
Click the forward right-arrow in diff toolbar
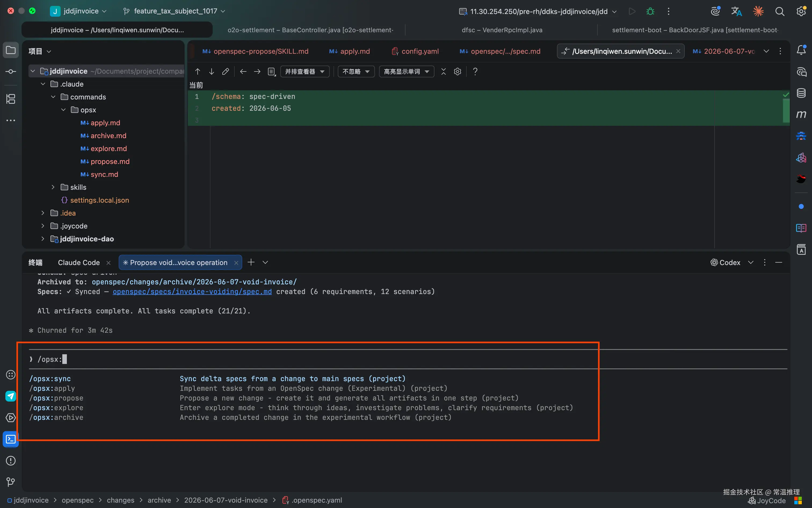257,71
